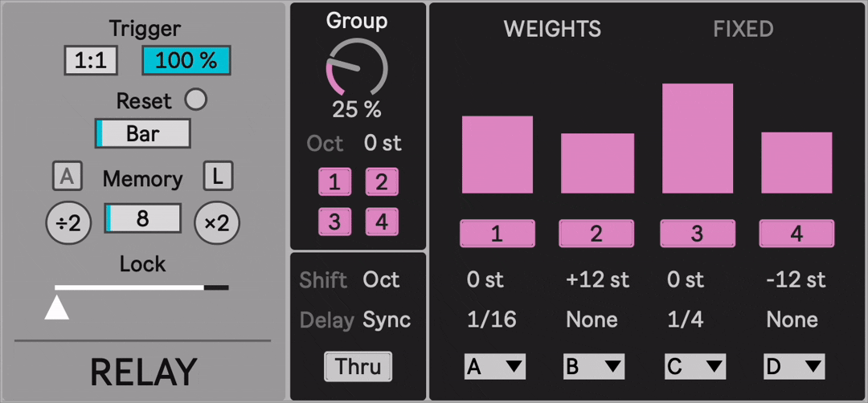Viewport: 868px width, 403px height.
Task: Open the D output dropdown
Action: pyautogui.click(x=793, y=367)
